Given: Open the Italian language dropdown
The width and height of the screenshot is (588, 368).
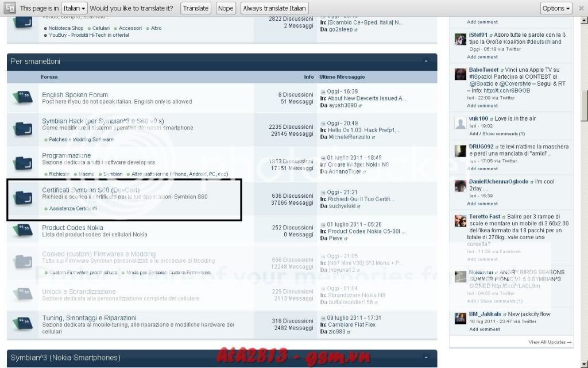Looking at the screenshot, I should point(74,9).
